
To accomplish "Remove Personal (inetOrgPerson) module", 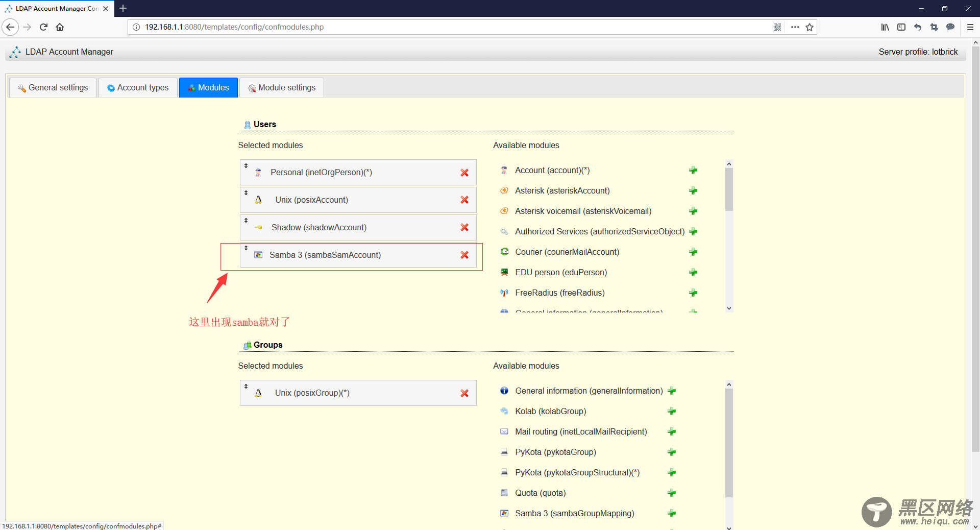I will click(x=464, y=173).
